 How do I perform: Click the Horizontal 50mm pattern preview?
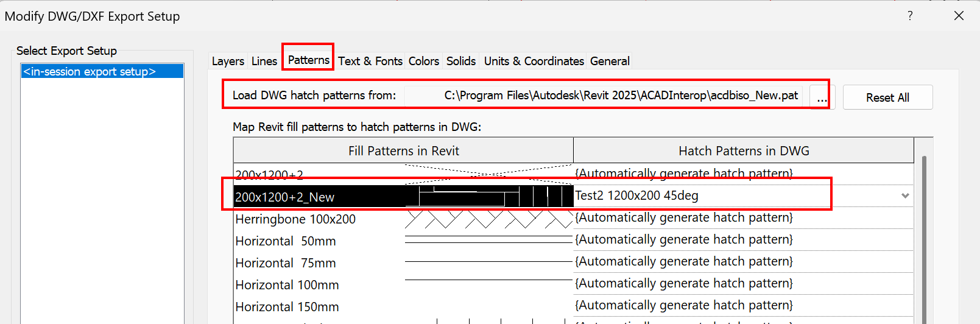click(489, 240)
